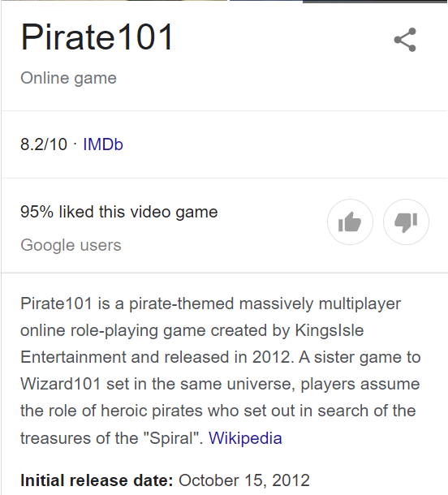Click '95% liked this video game' text

[119, 212]
